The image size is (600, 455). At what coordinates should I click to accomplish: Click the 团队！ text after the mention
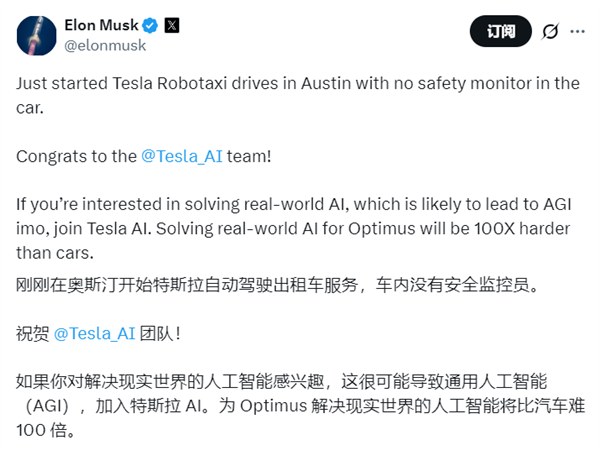pyautogui.click(x=163, y=334)
